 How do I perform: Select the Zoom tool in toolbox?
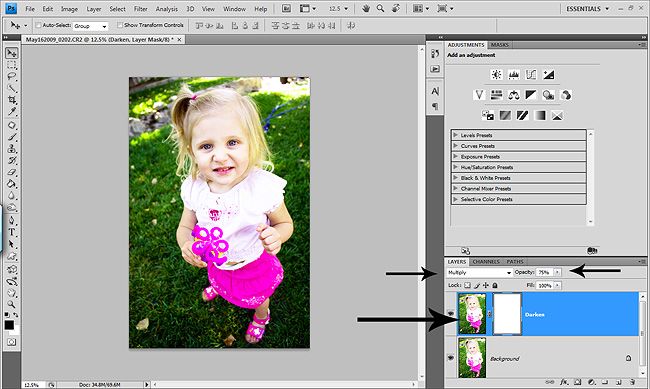12,304
